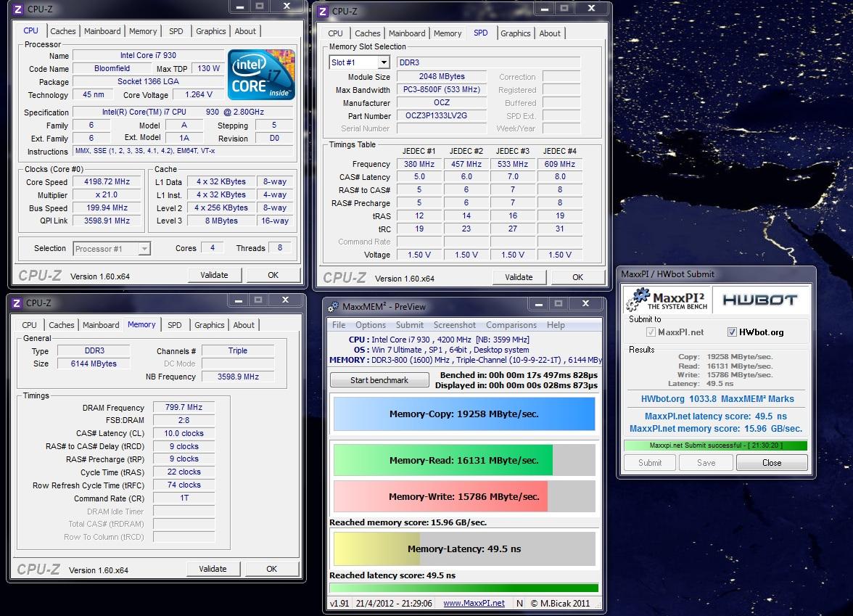This screenshot has width=853, height=616.
Task: Toggle the HWbot.org submit checkbox
Action: 732,332
